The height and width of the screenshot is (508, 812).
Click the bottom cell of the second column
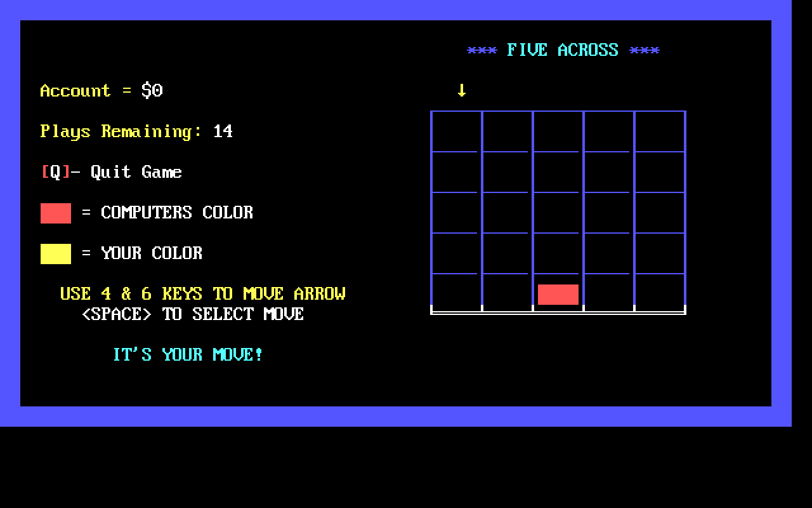tap(507, 293)
